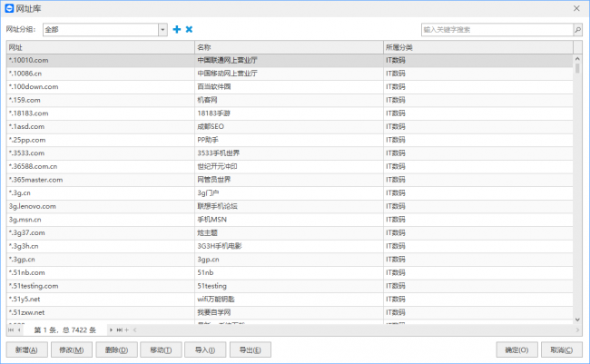Click the name cell 18183手游

click(x=289, y=113)
